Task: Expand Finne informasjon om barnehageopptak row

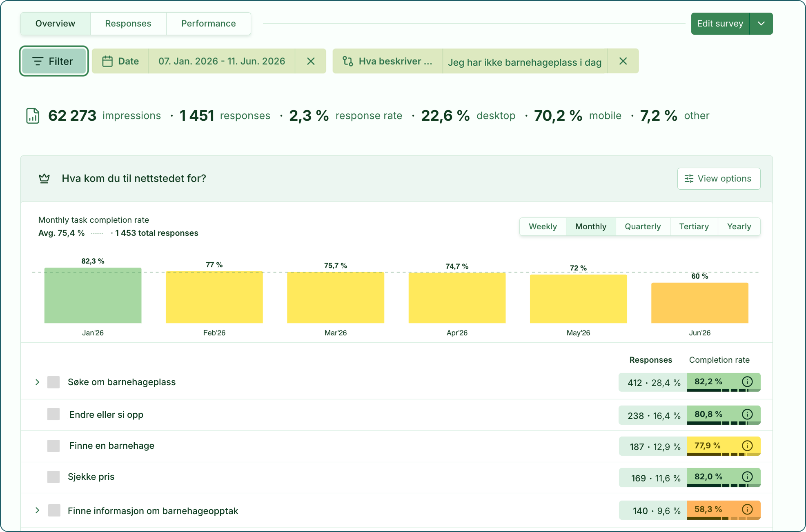Action: [37, 510]
